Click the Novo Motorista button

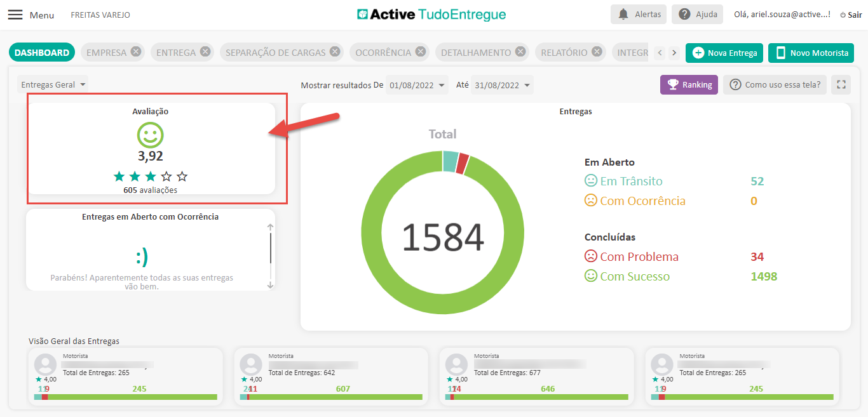pyautogui.click(x=811, y=53)
